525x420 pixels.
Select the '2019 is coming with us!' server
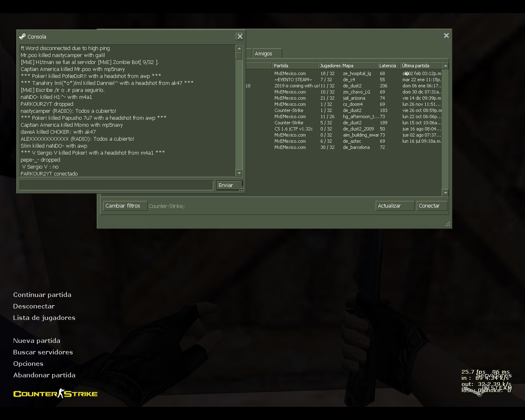[x=344, y=86]
